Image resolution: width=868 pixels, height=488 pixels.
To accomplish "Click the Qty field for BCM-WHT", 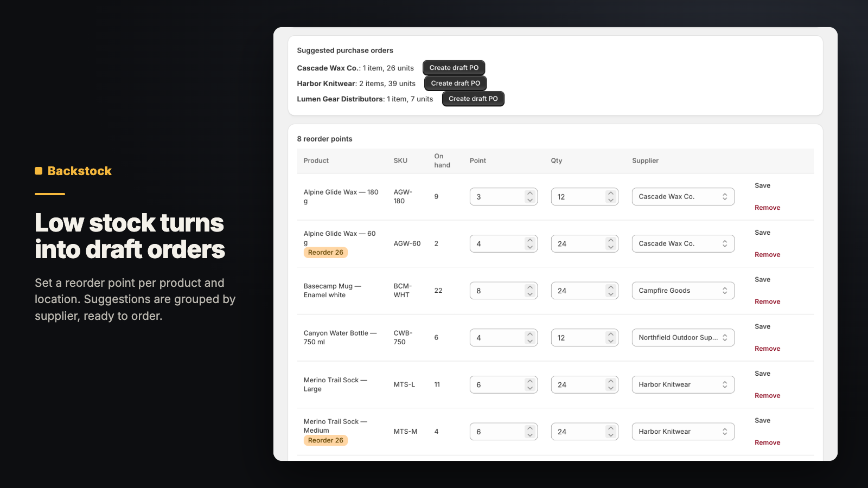I will 585,291.
